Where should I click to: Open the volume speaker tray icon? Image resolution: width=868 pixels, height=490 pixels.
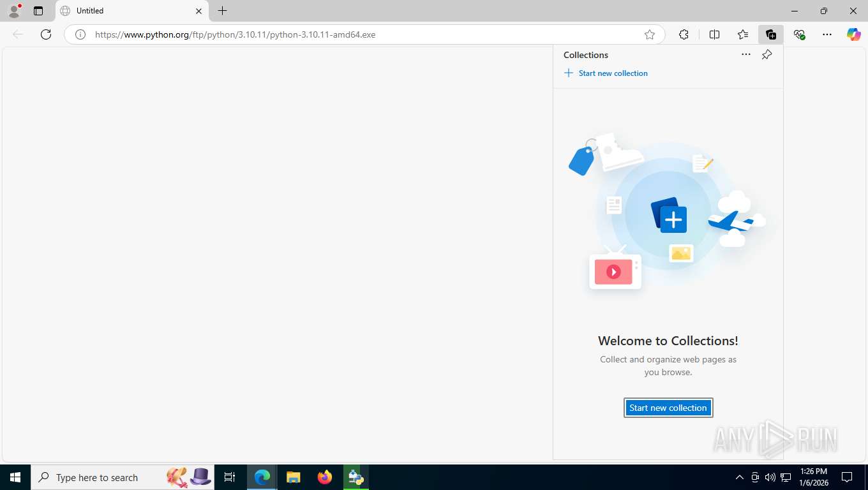[x=770, y=477]
